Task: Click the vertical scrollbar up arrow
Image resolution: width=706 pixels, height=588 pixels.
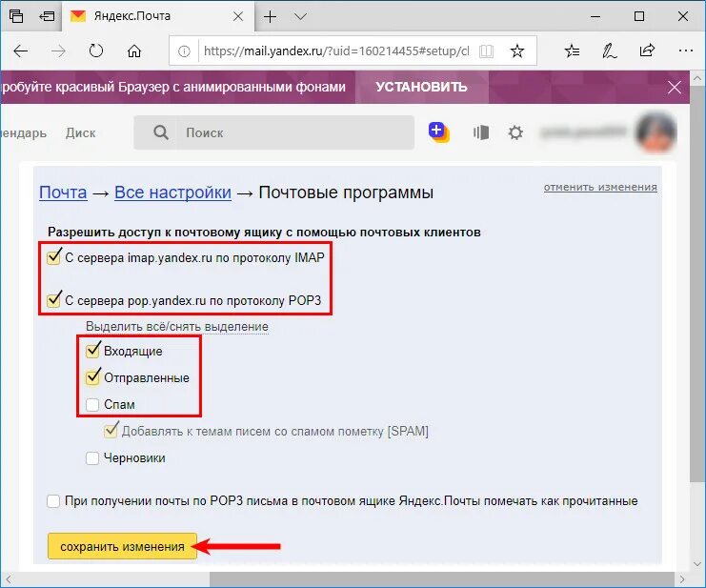Action: tap(697, 78)
